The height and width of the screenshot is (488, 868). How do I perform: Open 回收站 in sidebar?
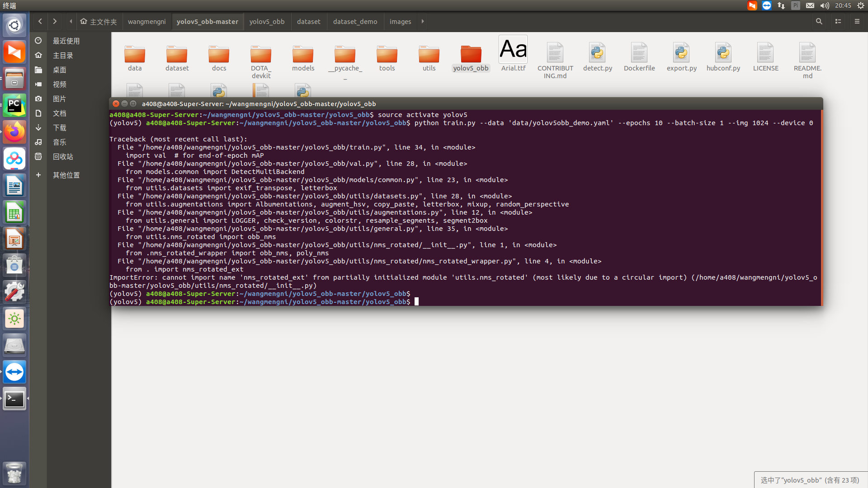[63, 156]
